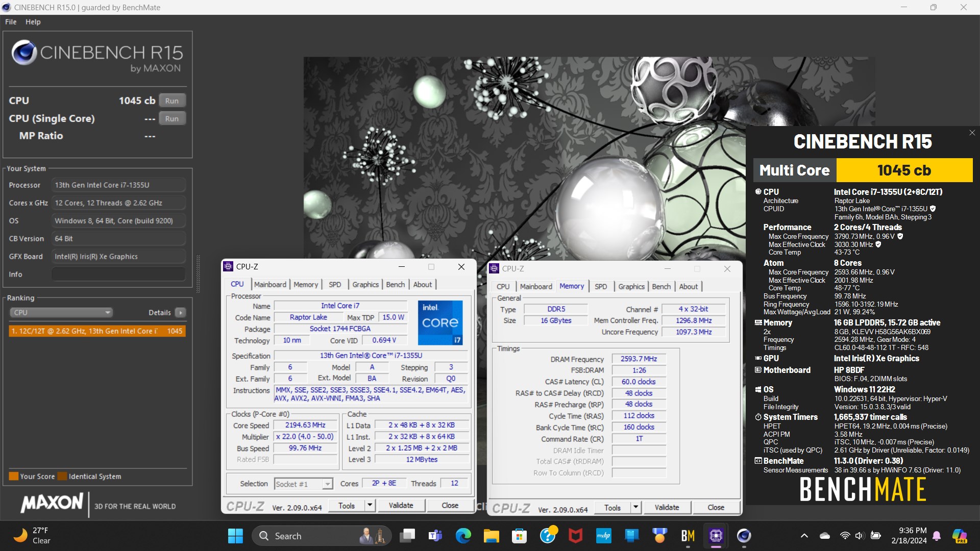Screen dimensions: 980x551
Task: Open the File menu
Action: (11, 22)
